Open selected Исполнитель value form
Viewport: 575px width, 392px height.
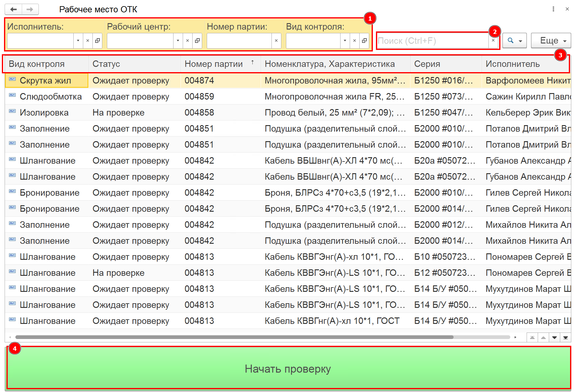pyautogui.click(x=97, y=41)
